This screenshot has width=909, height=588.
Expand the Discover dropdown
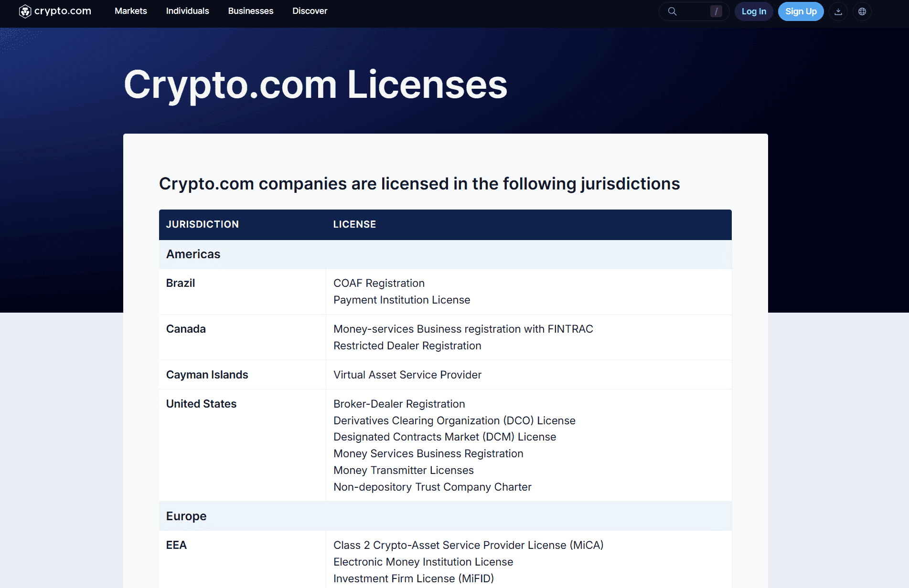click(310, 11)
